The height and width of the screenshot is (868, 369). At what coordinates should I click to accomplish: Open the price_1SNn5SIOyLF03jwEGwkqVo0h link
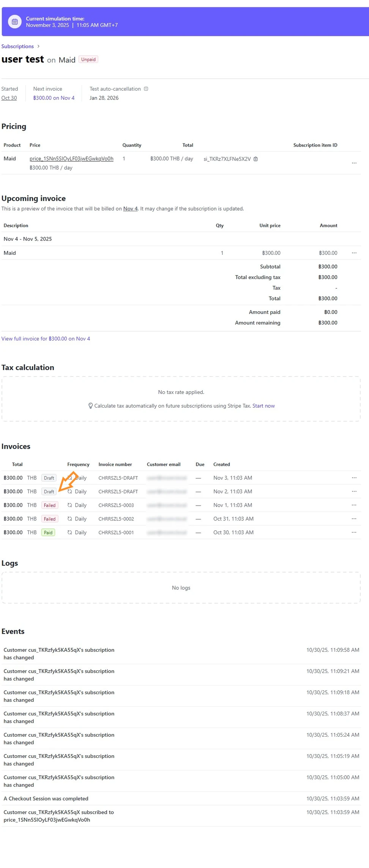pos(71,159)
